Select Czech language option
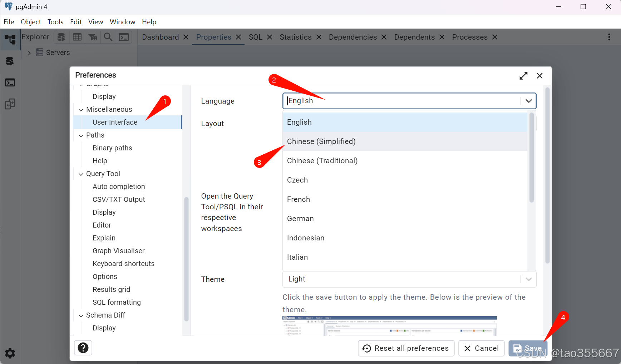621x364 pixels. point(405,180)
